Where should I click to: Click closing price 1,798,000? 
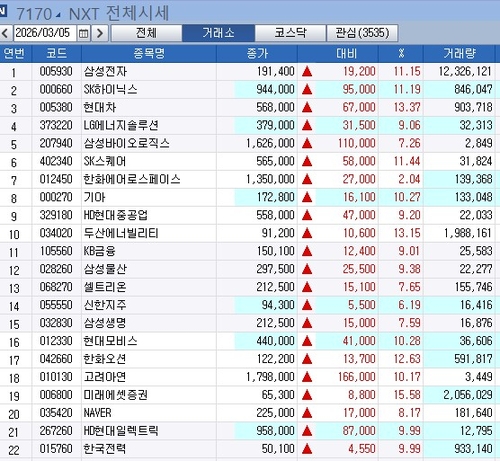tap(270, 377)
